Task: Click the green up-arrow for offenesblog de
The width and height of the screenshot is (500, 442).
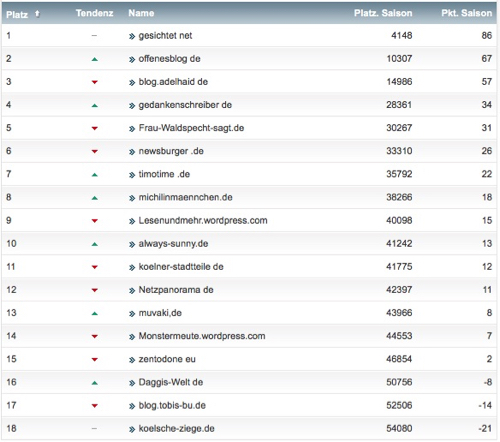Action: point(95,59)
